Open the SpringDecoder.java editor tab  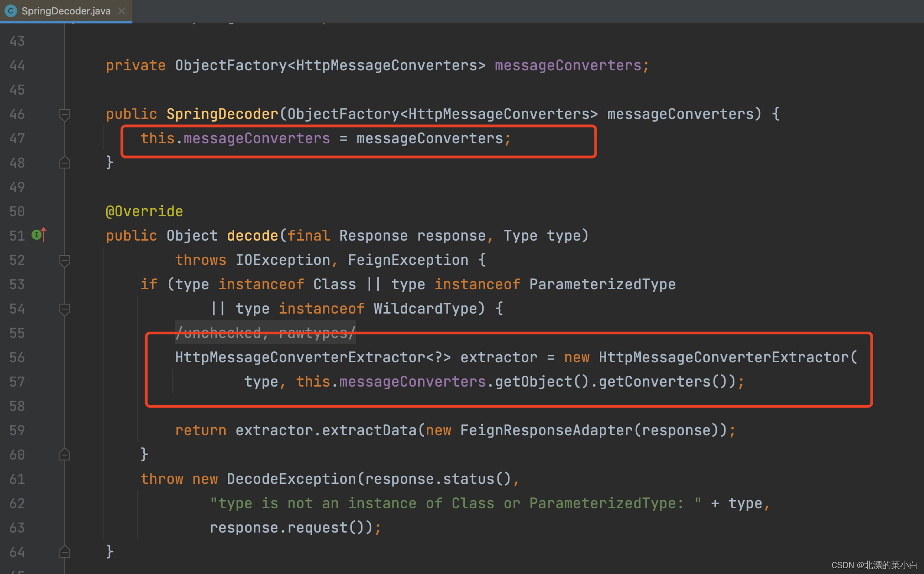(66, 11)
